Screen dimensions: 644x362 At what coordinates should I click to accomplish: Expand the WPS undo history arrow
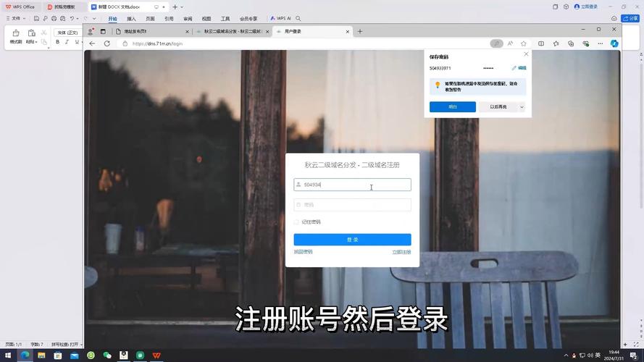(x=78, y=19)
